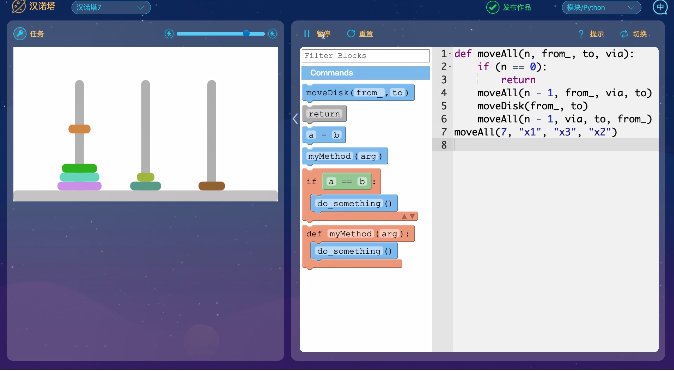This screenshot has height=371, width=674.
Task: Click code line 'moveAll(7, "x1", "x3", "x2")'
Action: (536, 132)
